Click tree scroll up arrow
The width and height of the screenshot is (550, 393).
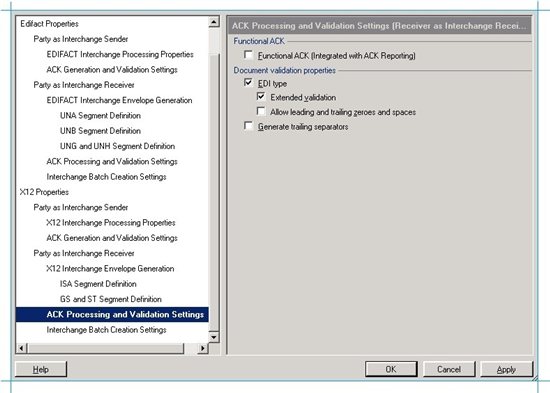click(214, 22)
